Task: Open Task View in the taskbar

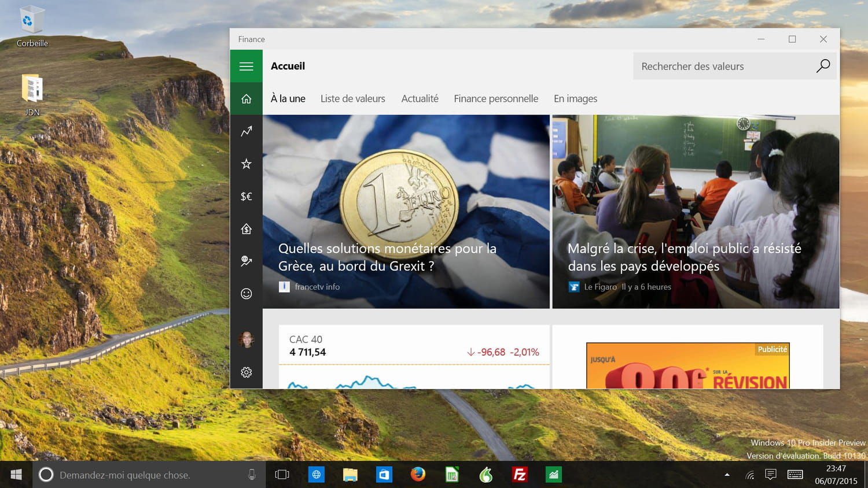Action: point(282,475)
